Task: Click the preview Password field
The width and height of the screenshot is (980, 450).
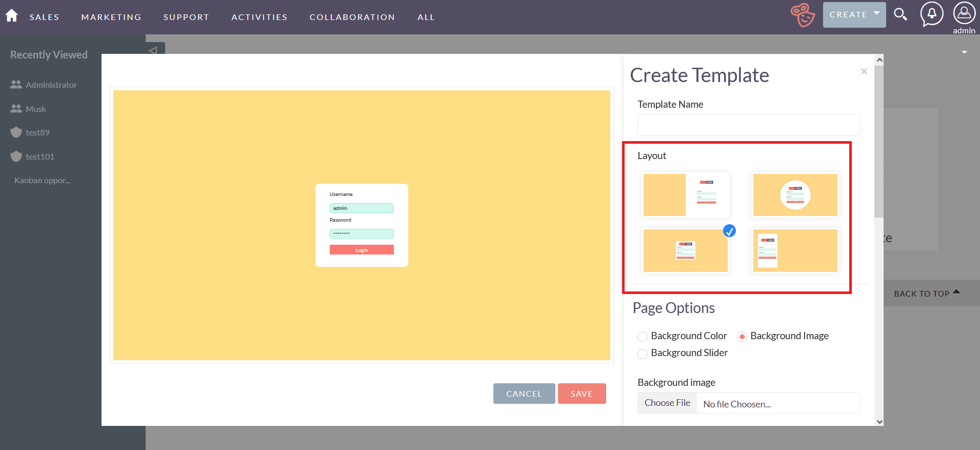Action: 362,233
